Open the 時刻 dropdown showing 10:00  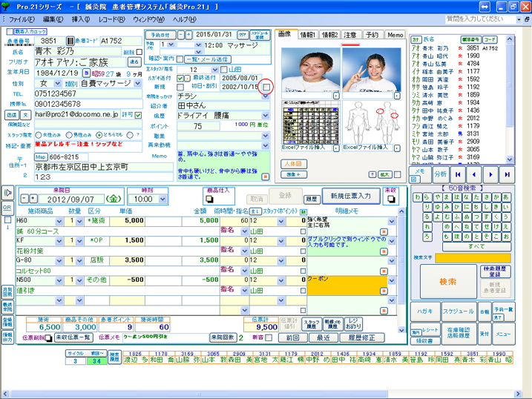[x=162, y=199]
